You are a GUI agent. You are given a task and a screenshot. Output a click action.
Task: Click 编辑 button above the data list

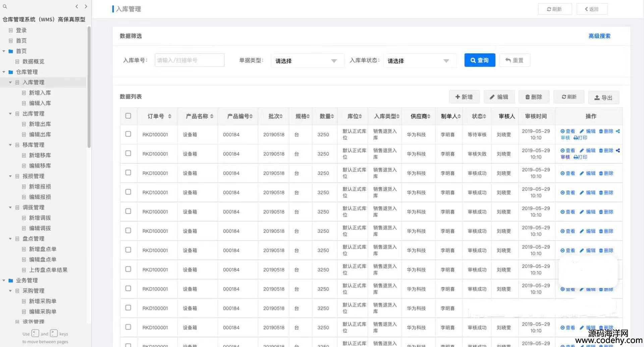coord(499,97)
